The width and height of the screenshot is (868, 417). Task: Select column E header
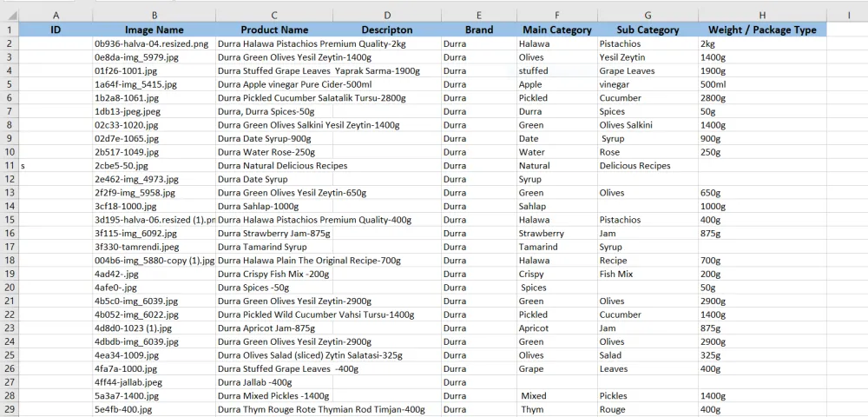(x=479, y=16)
